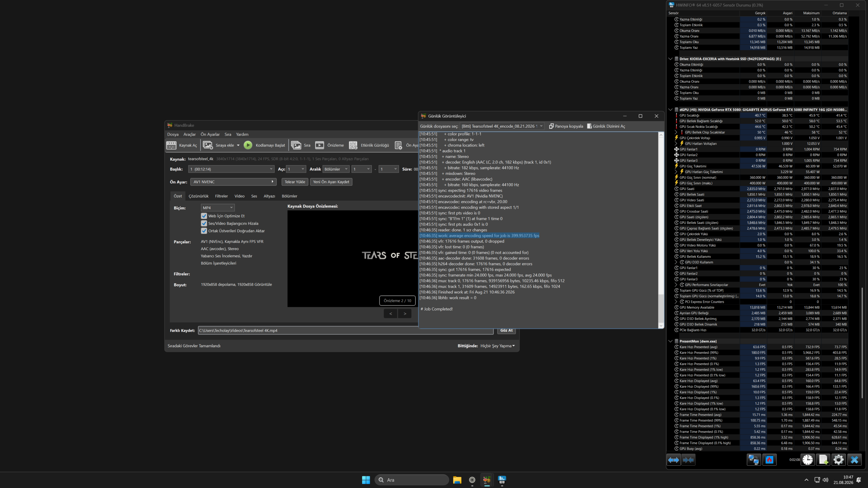Screen dimensions: 868x488
Task: Click the blue expand-arrows icon in HWiNFO
Action: point(673,460)
